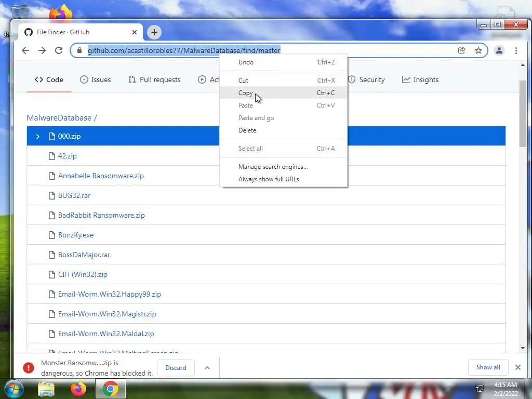Image resolution: width=532 pixels, height=399 pixels.
Task: Open Email-Worm.Win32.Magistr.zip link
Action: pos(107,314)
